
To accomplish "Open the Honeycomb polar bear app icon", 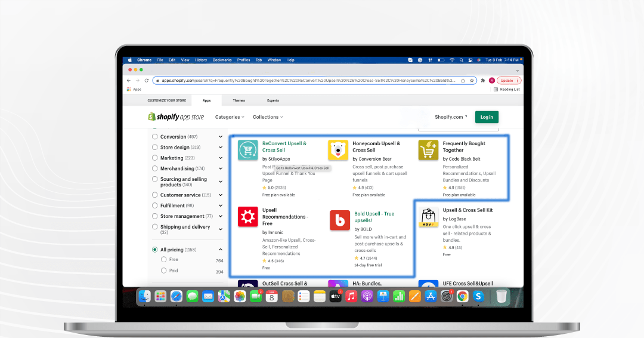I will tap(338, 150).
